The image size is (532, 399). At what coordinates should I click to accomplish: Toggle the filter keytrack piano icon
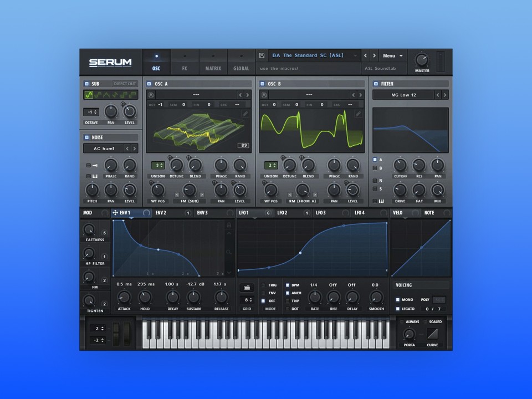click(x=381, y=201)
